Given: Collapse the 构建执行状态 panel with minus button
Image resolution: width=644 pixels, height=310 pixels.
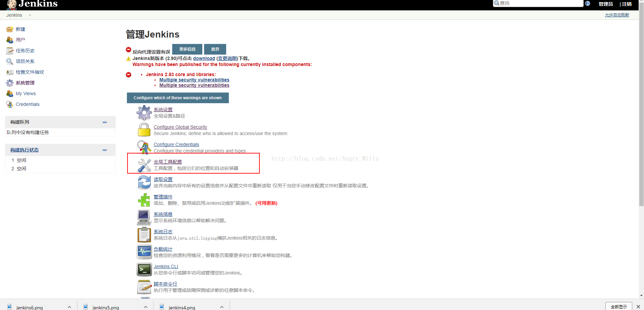Looking at the screenshot, I should [105, 150].
